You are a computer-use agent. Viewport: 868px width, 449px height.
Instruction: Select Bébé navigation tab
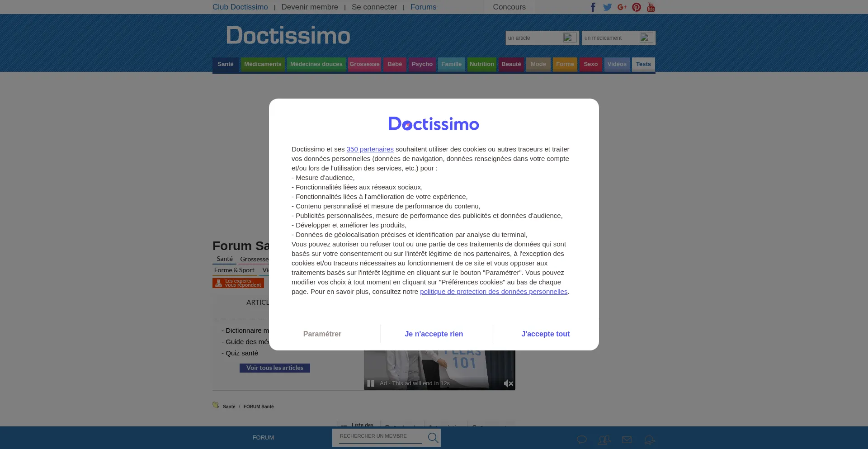coord(395,64)
